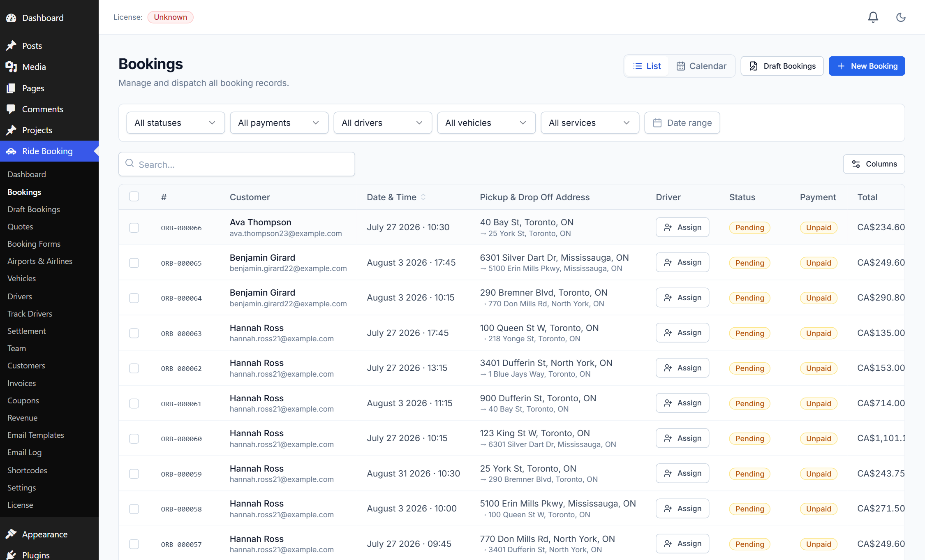
Task: Open the All services dropdown
Action: point(590,123)
